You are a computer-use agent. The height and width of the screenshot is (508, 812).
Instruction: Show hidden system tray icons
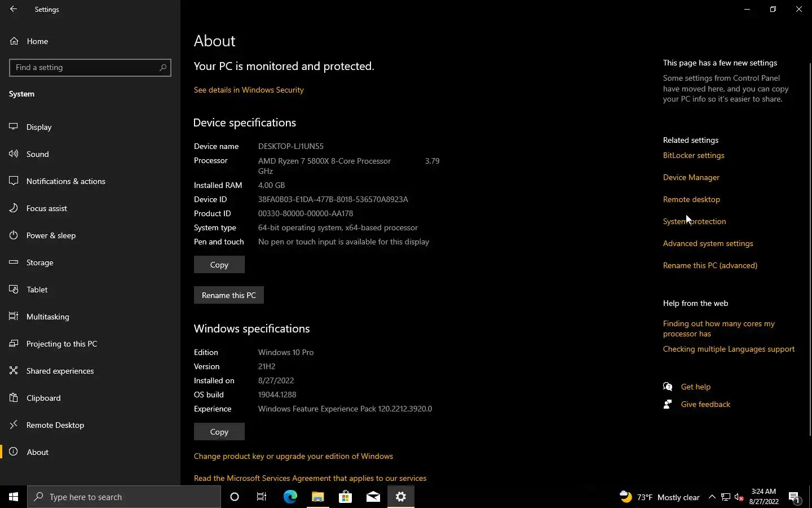(x=712, y=497)
